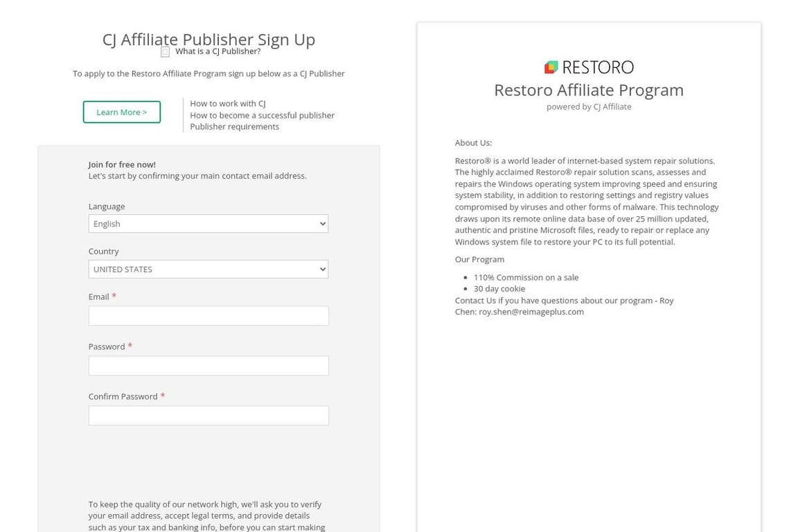
Task: Click the Learn More button
Action: [122, 112]
